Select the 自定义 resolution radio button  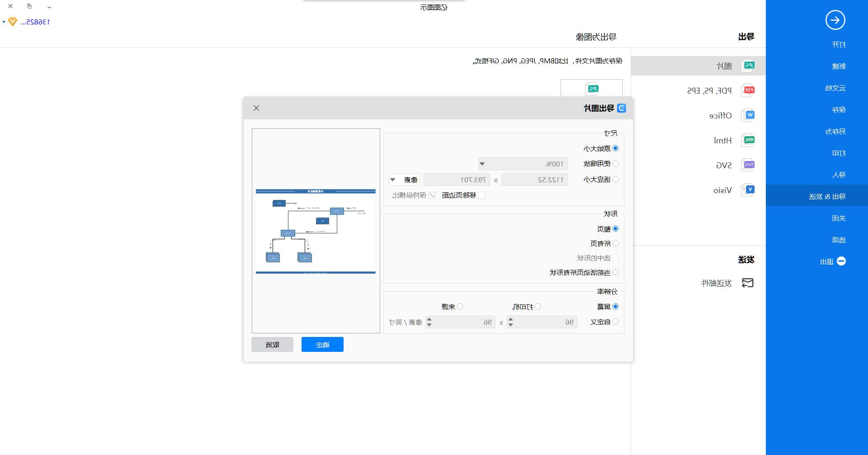(x=615, y=322)
